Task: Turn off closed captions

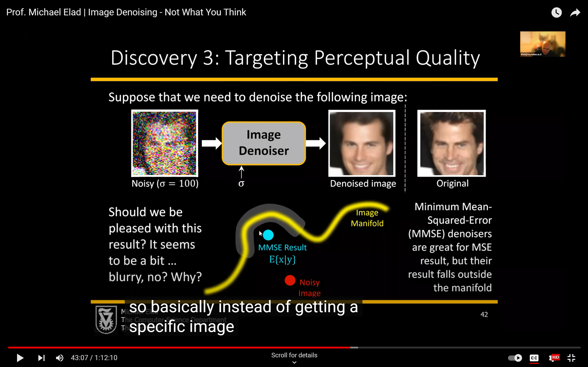Action: tap(534, 358)
